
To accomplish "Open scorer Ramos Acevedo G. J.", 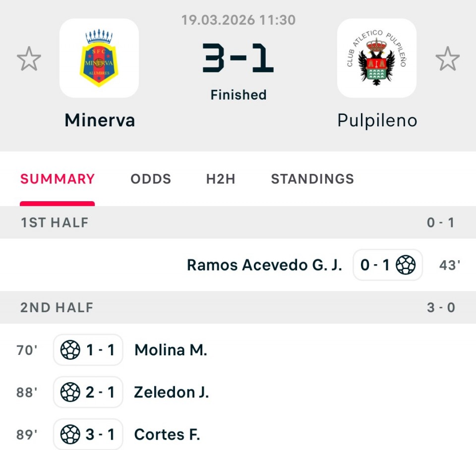I will click(x=264, y=265).
